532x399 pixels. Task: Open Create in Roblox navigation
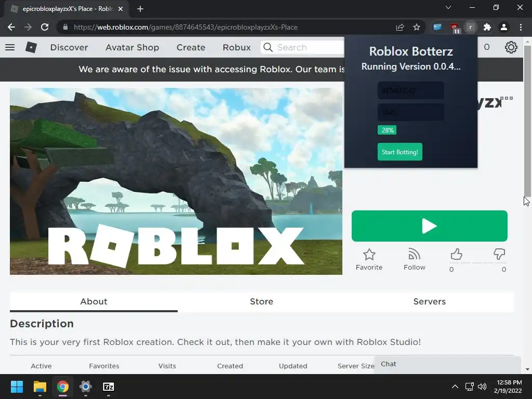pyautogui.click(x=191, y=47)
